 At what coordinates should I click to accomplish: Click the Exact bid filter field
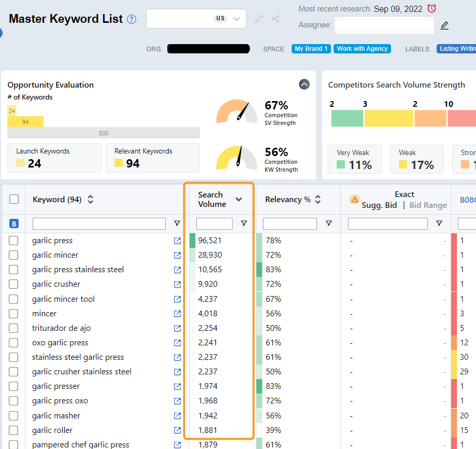click(x=387, y=223)
